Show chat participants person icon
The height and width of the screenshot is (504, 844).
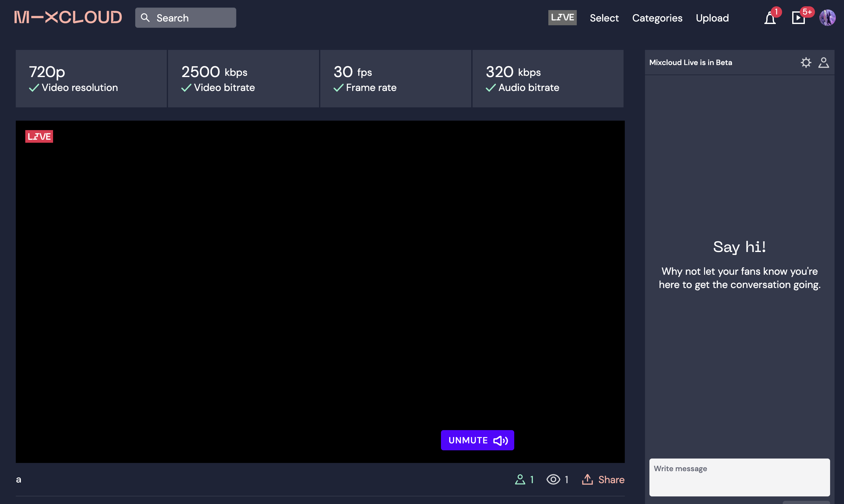(823, 63)
